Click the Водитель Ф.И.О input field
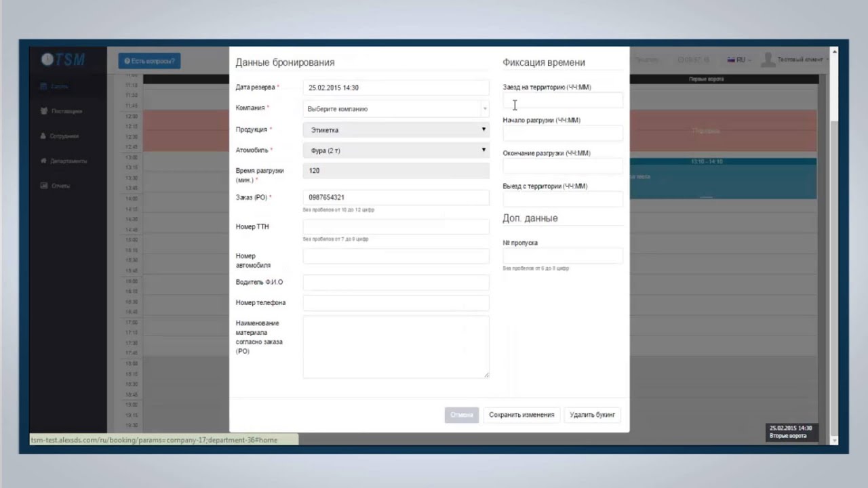Screen dimensions: 868x488 pyautogui.click(x=396, y=282)
